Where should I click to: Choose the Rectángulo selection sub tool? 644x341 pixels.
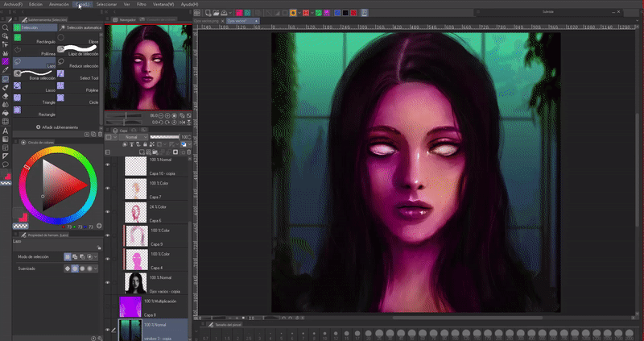click(x=34, y=40)
